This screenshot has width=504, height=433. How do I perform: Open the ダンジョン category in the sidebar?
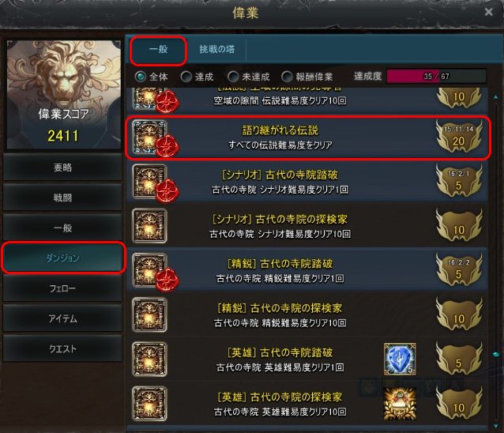pyautogui.click(x=62, y=258)
